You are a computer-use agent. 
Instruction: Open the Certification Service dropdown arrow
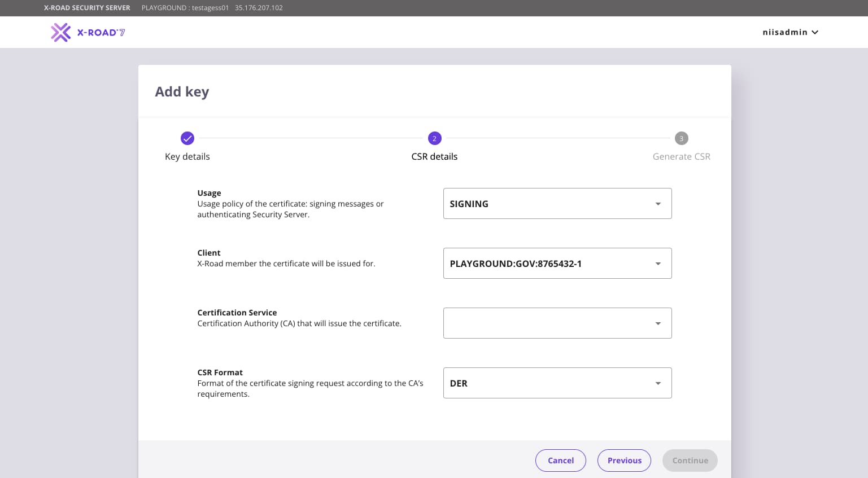click(x=658, y=323)
